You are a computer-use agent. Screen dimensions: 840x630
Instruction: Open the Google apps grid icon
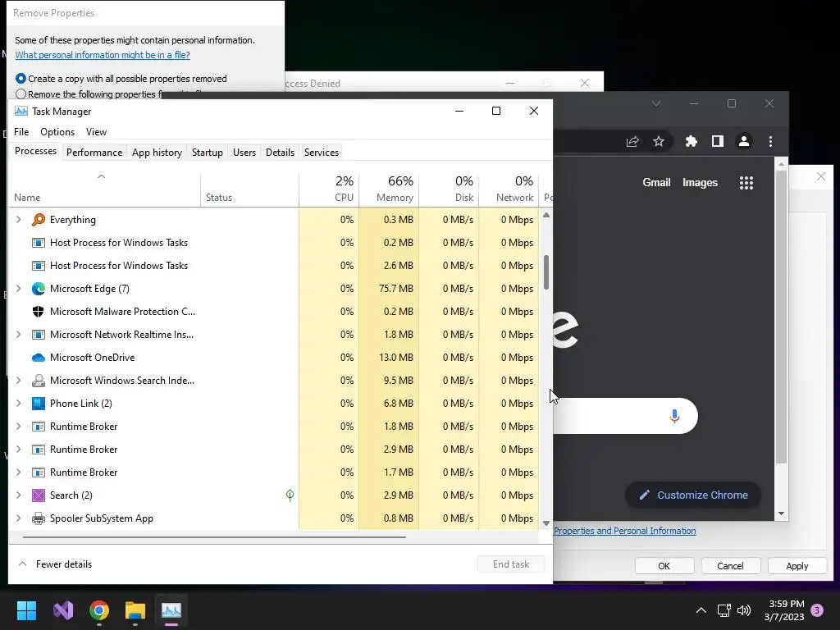(x=746, y=183)
